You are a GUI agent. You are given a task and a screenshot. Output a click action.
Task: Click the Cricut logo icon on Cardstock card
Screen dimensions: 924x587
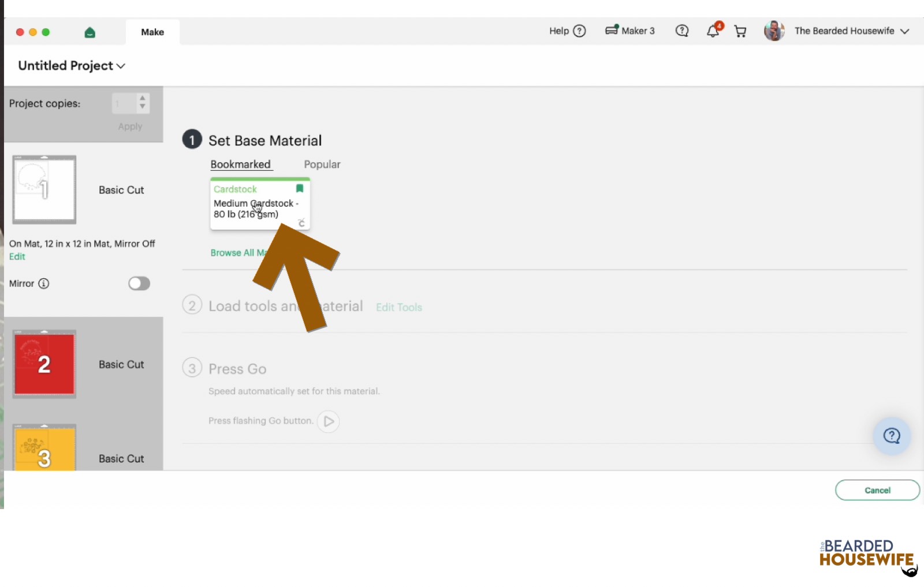point(301,223)
